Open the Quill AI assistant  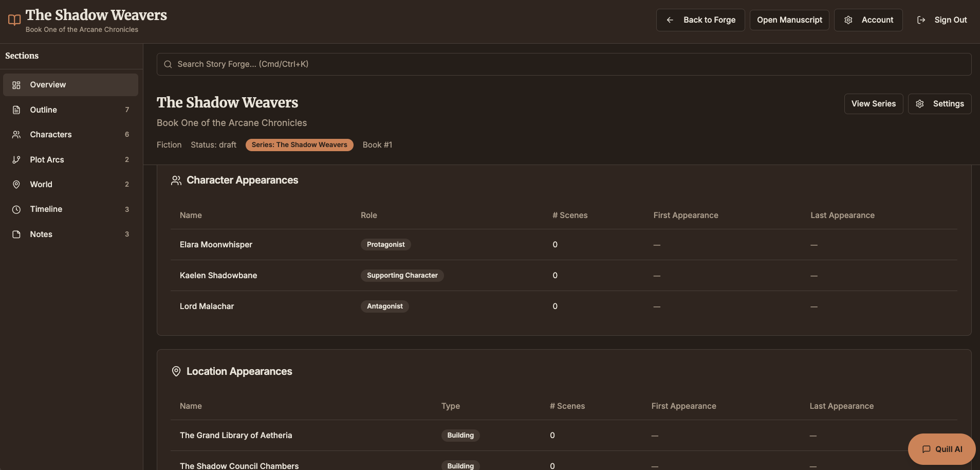coord(942,449)
